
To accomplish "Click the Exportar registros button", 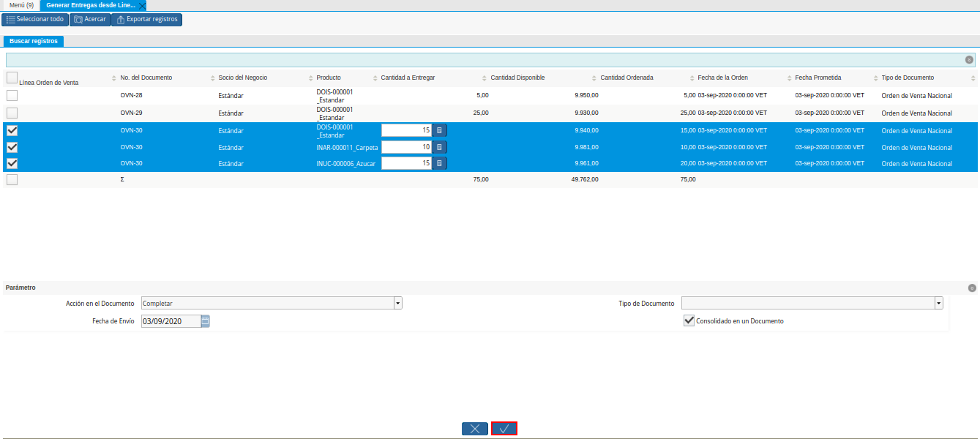I will [x=146, y=19].
